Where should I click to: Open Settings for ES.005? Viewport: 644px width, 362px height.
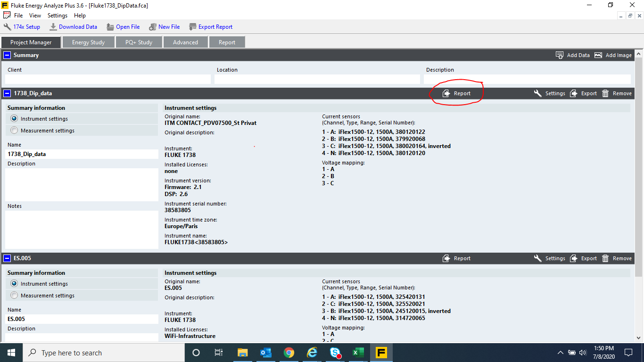(x=550, y=258)
